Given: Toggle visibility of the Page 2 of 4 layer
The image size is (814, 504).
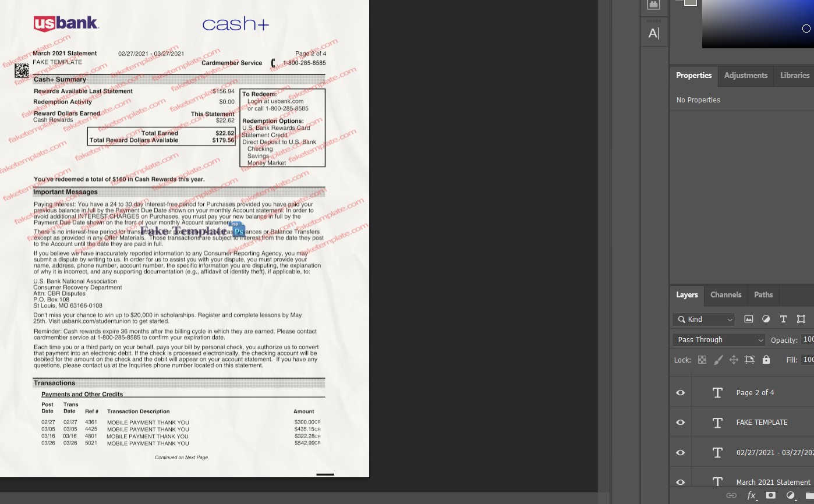Looking at the screenshot, I should tap(679, 392).
